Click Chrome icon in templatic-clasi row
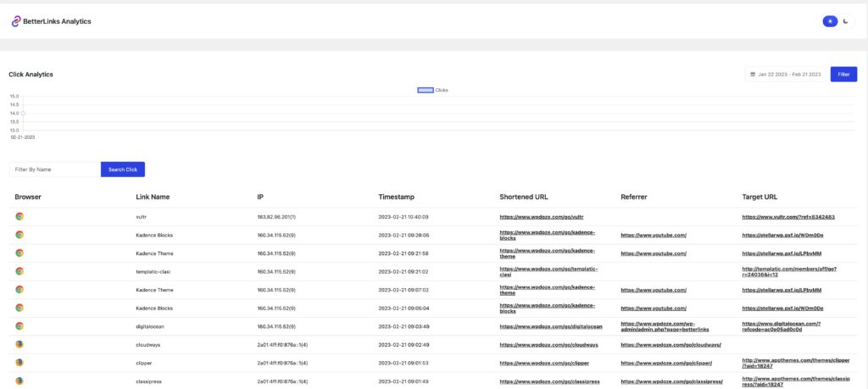 19,271
